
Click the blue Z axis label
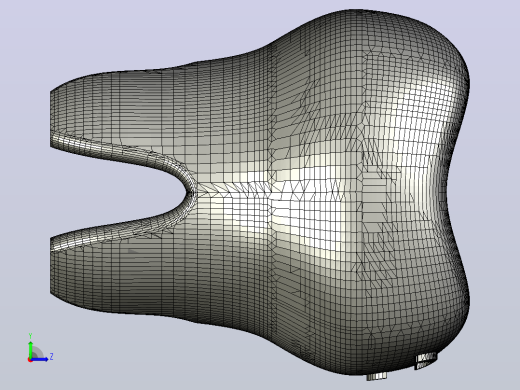(52, 356)
